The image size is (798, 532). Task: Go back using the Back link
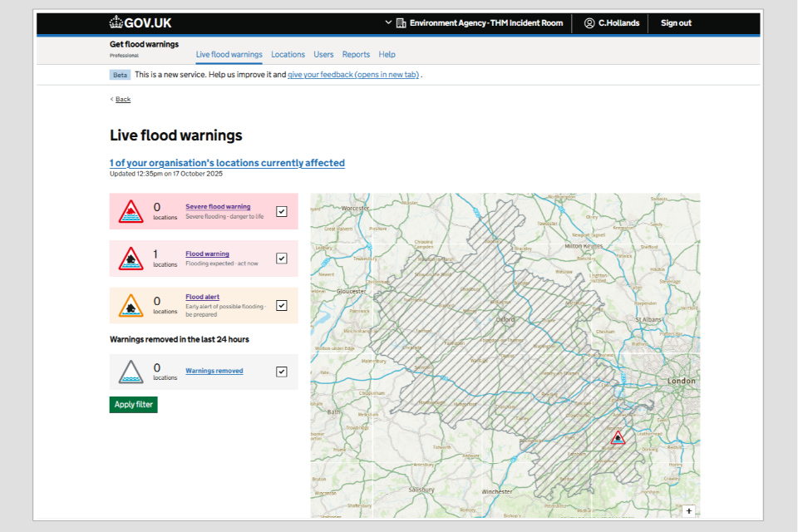pos(122,100)
